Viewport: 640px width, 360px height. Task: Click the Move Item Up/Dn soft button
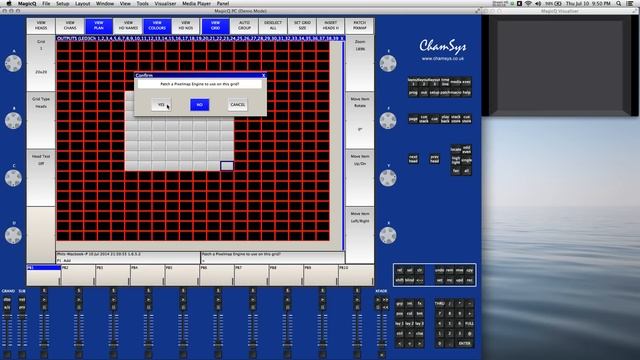click(360, 178)
